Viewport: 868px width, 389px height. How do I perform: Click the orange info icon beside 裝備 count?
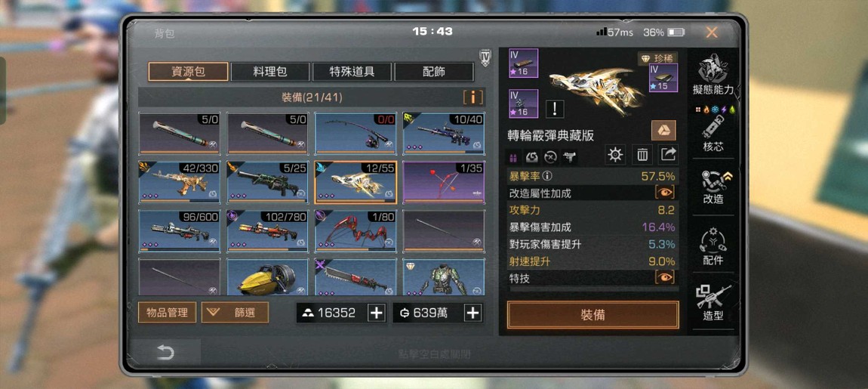tap(472, 97)
